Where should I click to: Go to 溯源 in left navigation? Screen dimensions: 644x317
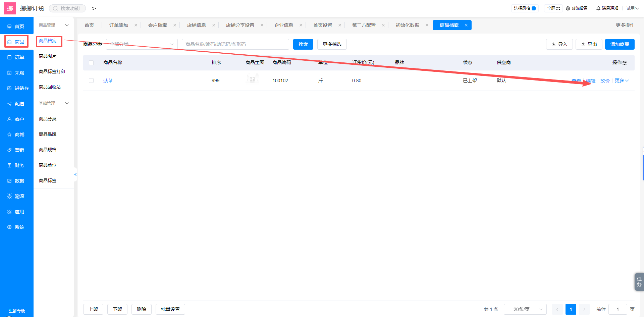[x=16, y=196]
